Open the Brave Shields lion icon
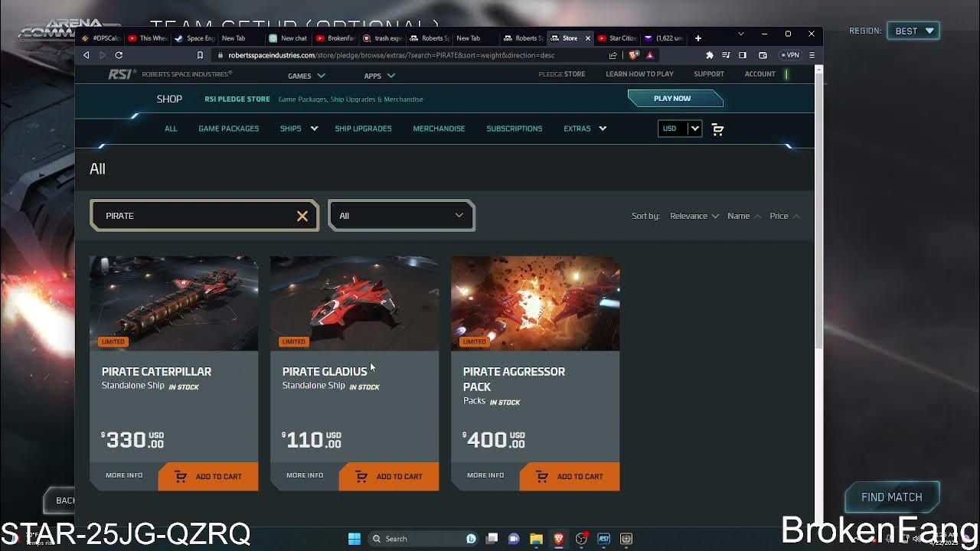The width and height of the screenshot is (980, 551). point(633,55)
